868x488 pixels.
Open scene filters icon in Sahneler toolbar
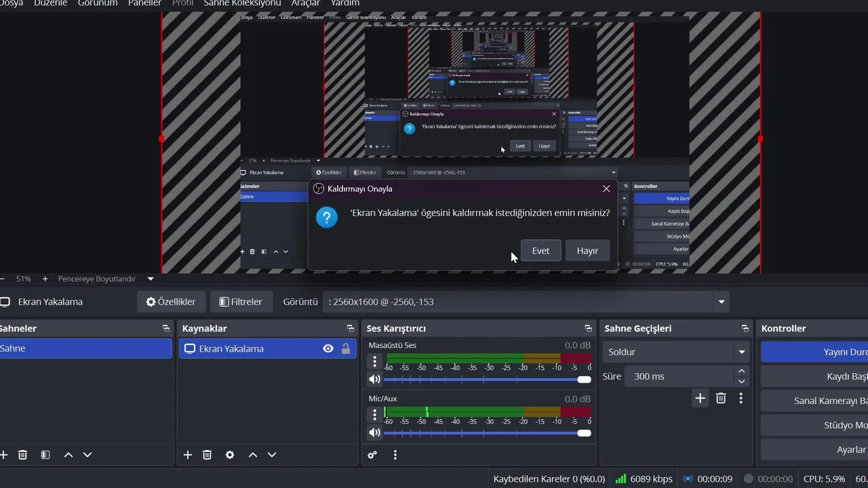pos(45,455)
